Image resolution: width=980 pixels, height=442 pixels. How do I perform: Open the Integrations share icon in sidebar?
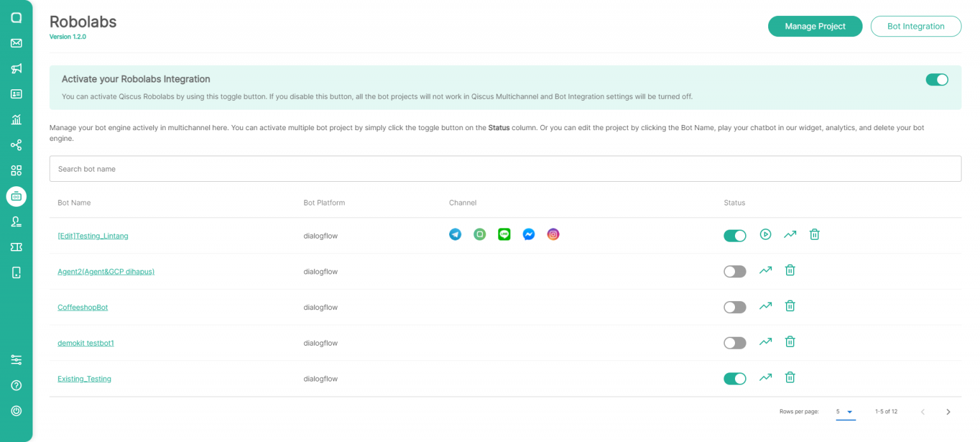click(16, 145)
